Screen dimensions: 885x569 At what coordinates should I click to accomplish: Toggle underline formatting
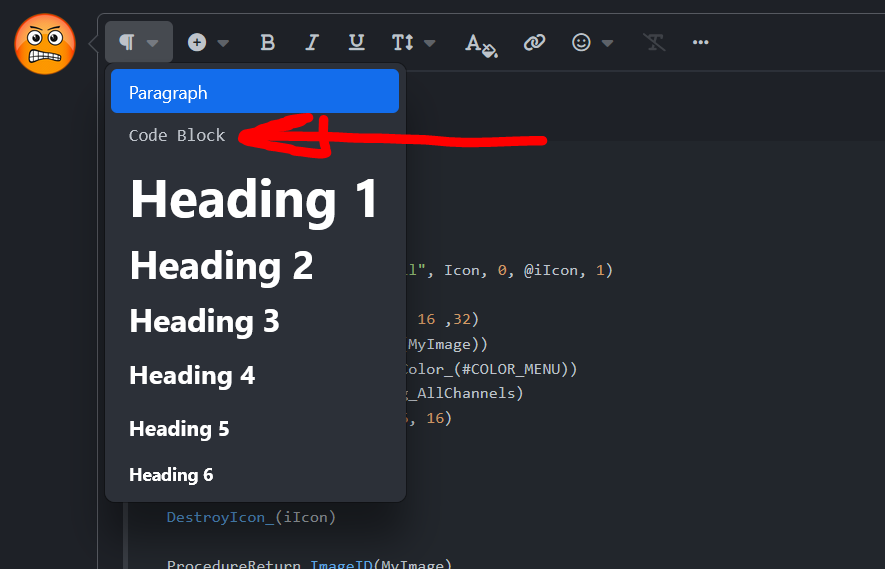pyautogui.click(x=357, y=42)
